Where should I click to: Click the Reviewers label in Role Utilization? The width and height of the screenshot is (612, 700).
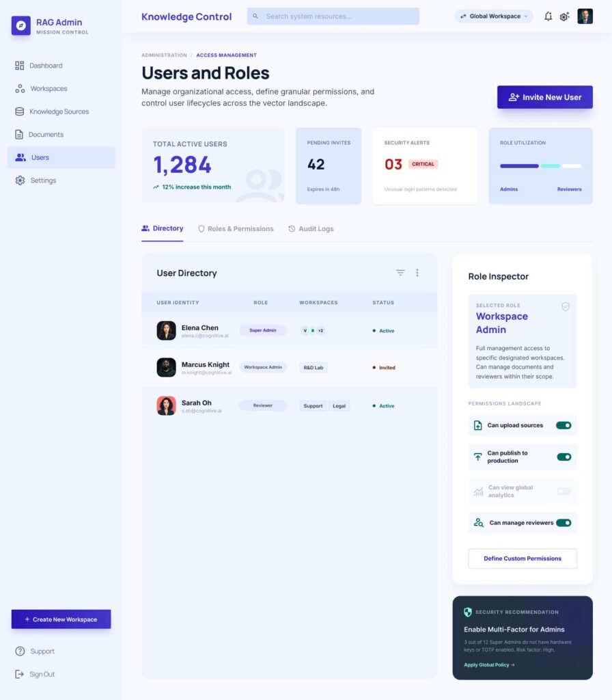(569, 189)
